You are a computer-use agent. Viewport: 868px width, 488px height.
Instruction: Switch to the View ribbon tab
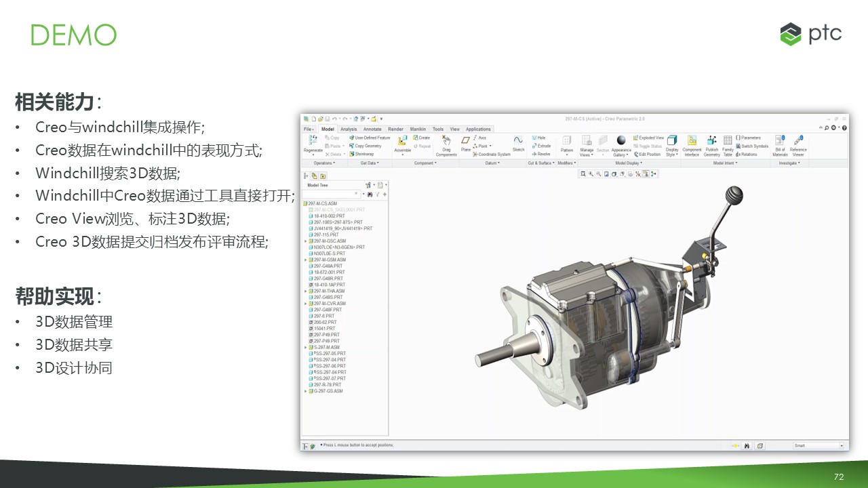(x=454, y=129)
